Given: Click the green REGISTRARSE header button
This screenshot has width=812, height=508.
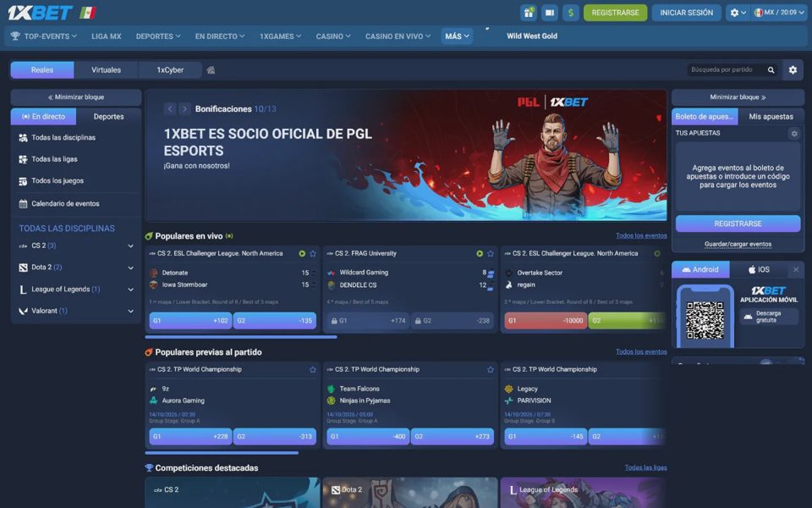Looking at the screenshot, I should [x=615, y=13].
